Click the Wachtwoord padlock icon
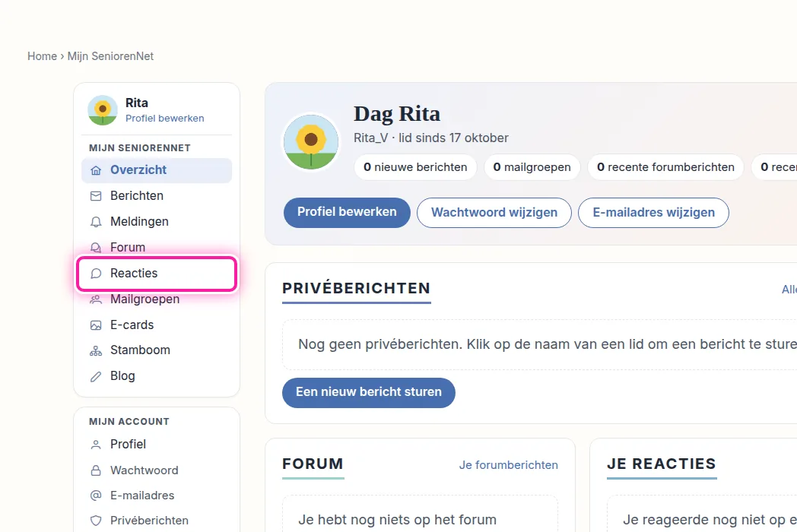The height and width of the screenshot is (532, 797). pos(96,470)
